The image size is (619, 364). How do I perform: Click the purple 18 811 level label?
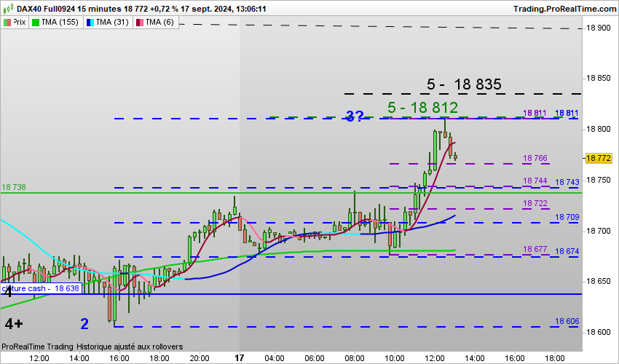(x=535, y=114)
